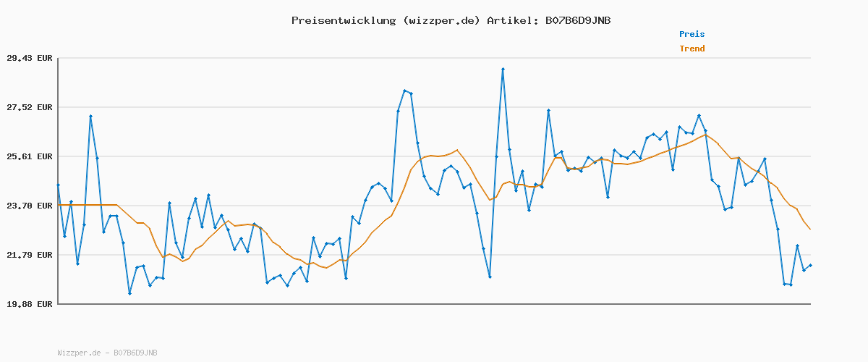Click the 25.61 EUR axis label
This screenshot has height=362, width=868.
tap(30, 156)
